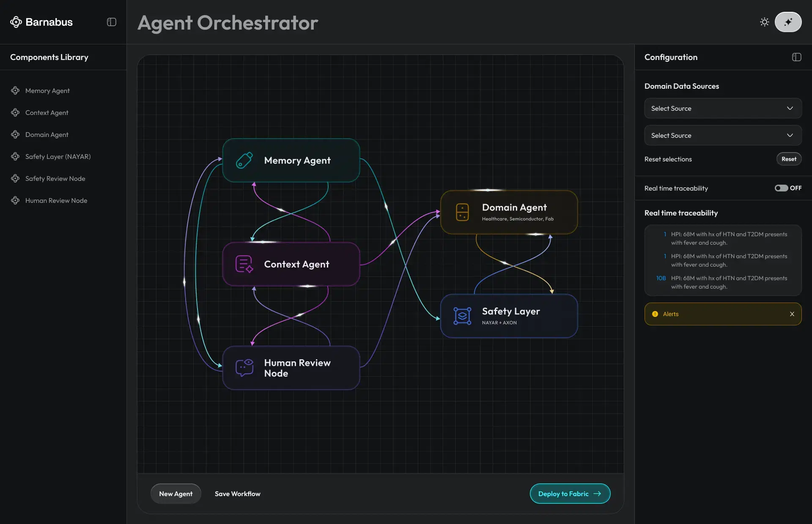812x524 pixels.
Task: Click the Domain Agent node robot icon
Action: tap(462, 212)
